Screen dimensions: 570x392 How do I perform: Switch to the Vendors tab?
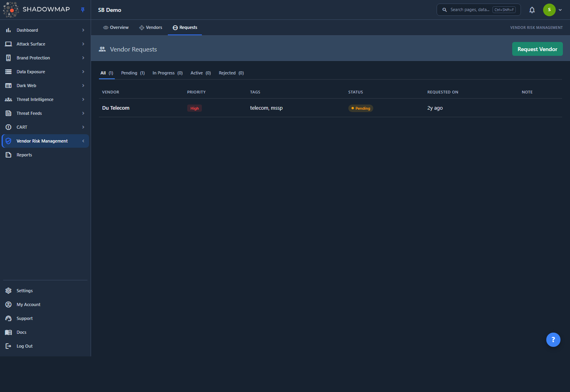pyautogui.click(x=150, y=27)
